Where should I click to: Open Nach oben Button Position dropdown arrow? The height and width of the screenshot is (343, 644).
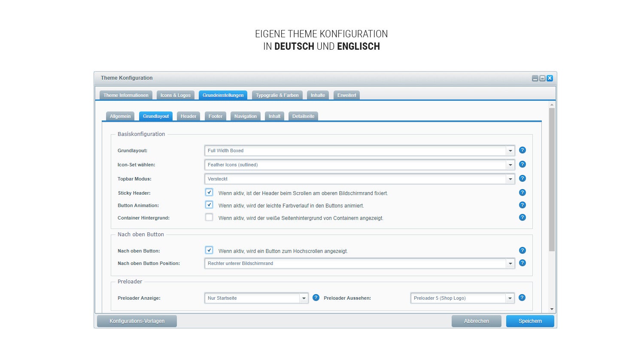pos(510,263)
